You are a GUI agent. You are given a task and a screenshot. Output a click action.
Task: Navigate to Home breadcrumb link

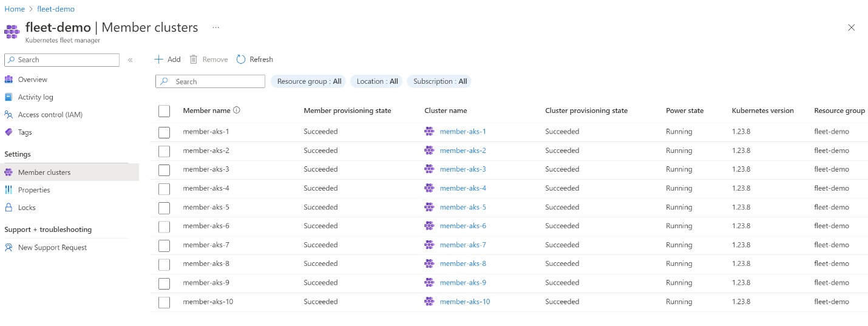click(15, 9)
